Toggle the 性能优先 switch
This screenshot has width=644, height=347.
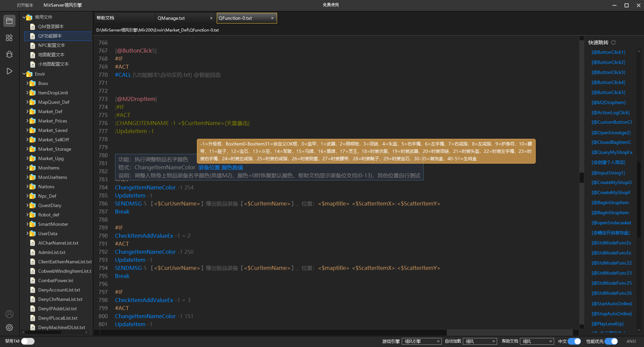click(611, 341)
